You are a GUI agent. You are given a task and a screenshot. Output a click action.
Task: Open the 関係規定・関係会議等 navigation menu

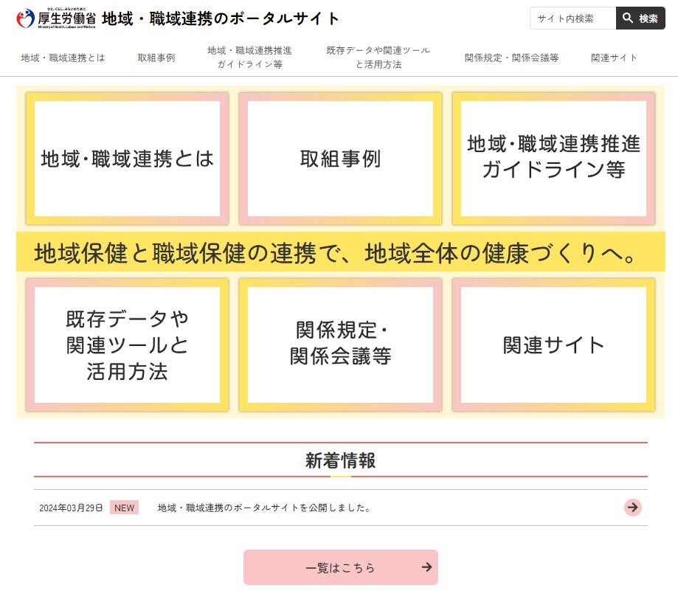point(513,56)
